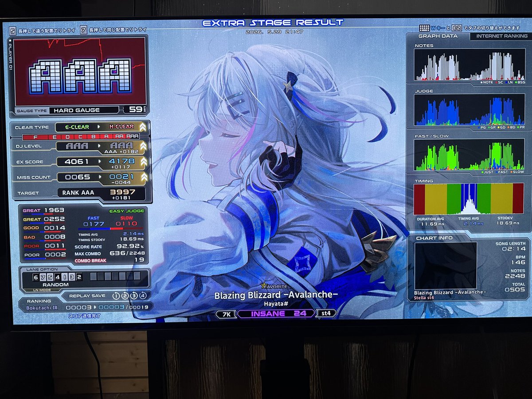532x399 pixels.
Task: Click the up arrows in the DJ LEVEL row
Action: pyautogui.click(x=144, y=146)
